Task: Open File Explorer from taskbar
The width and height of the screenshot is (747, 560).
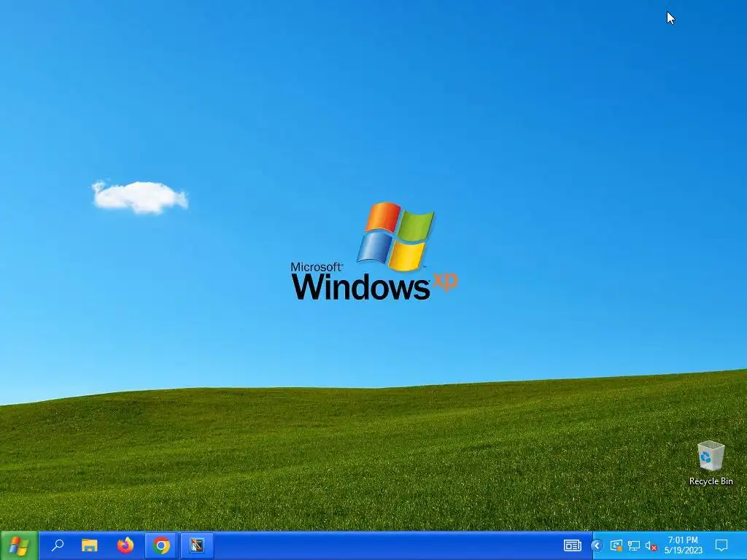Action: [90, 545]
